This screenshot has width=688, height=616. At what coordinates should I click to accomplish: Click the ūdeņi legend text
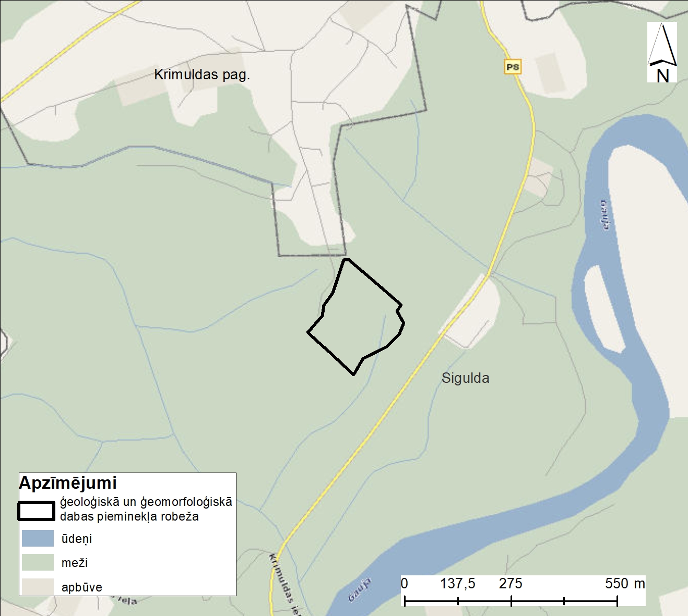click(x=77, y=539)
